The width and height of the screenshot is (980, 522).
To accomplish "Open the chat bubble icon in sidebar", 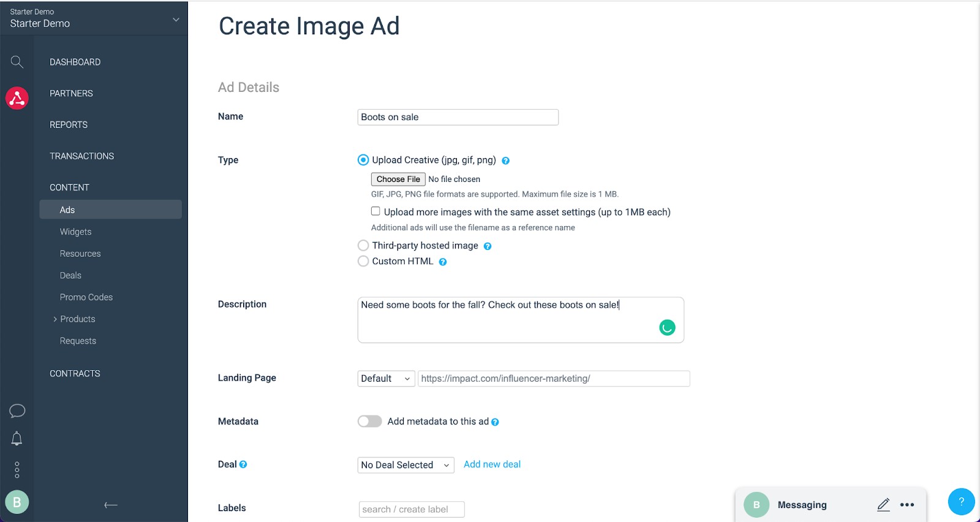I will pos(17,410).
